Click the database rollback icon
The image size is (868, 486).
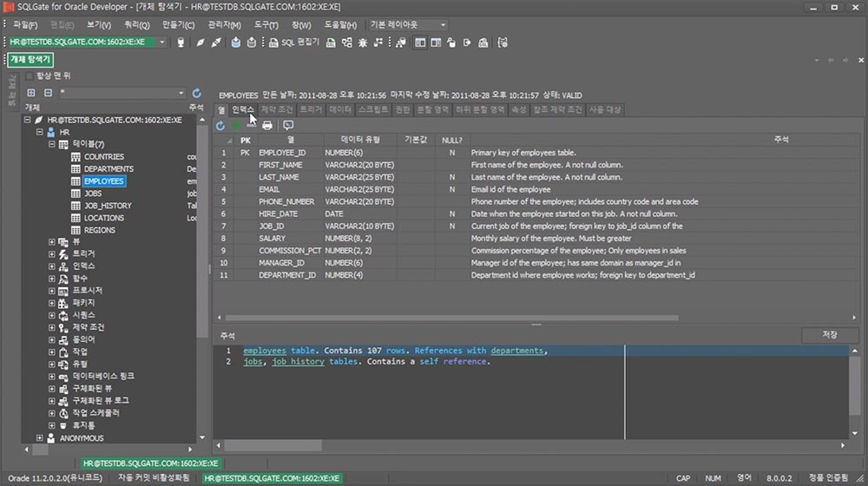coord(252,43)
